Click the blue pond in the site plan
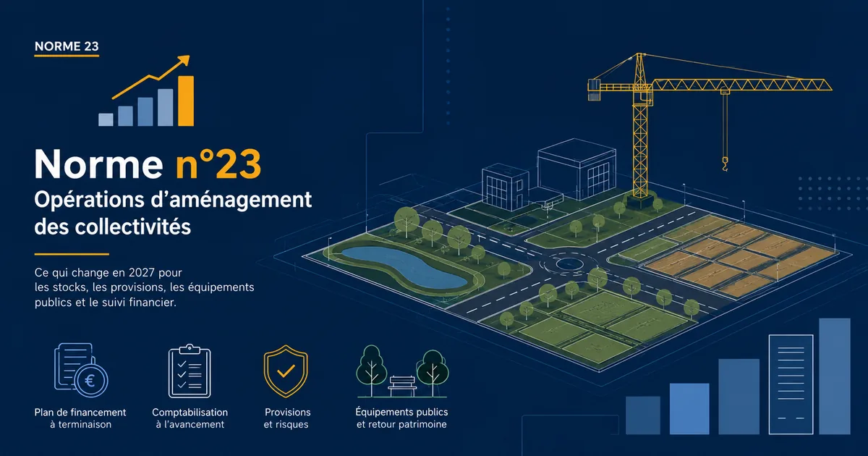Screen dimensions: 868x456 [x=404, y=266]
